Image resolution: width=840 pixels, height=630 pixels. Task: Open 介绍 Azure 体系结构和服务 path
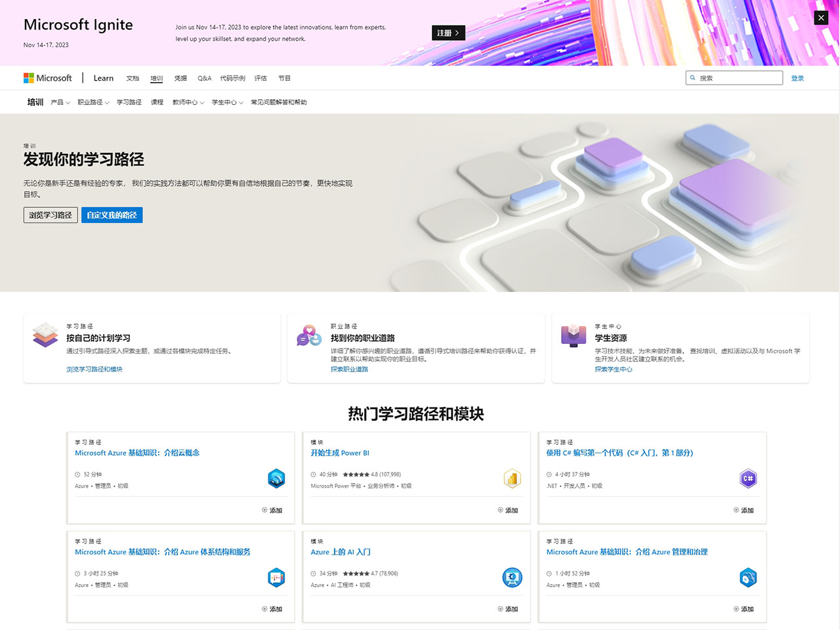coord(163,552)
